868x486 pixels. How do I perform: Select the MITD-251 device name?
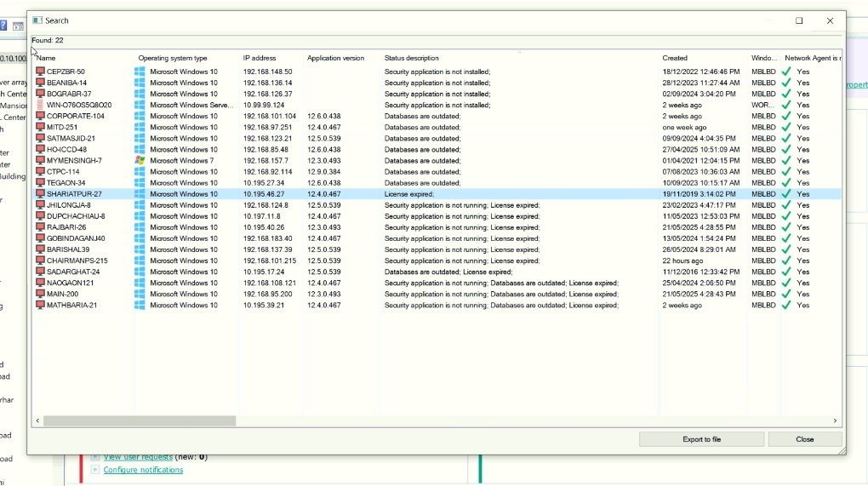click(x=62, y=128)
